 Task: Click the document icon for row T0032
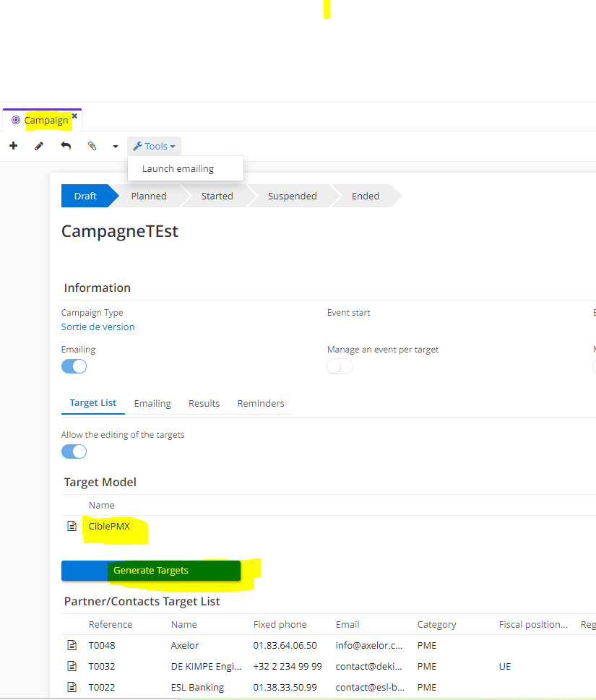click(x=72, y=666)
